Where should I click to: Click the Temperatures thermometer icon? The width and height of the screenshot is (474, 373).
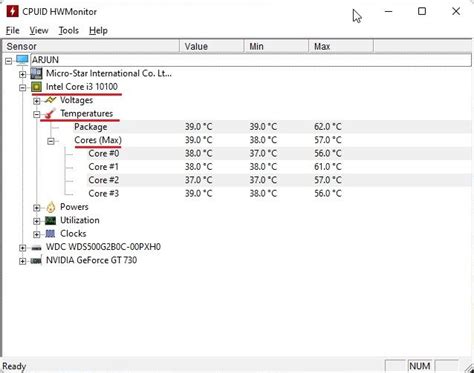(x=50, y=114)
